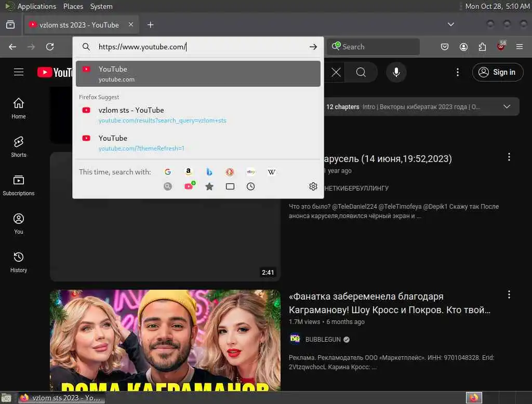Open YouTube guide hamburger menu
Screen dimensions: 532x404
click(19, 72)
